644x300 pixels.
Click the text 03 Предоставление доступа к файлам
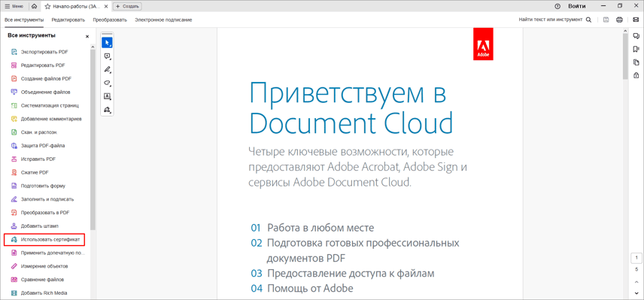[x=342, y=274]
